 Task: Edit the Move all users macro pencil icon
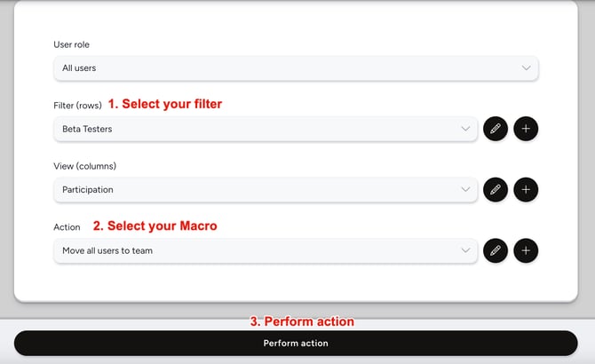pyautogui.click(x=496, y=250)
